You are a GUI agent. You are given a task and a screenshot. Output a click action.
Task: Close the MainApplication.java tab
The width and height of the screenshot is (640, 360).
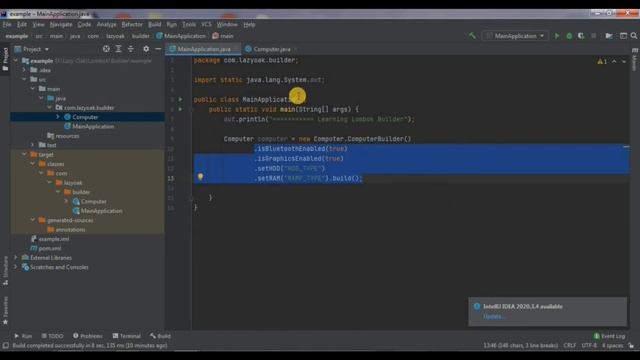236,49
